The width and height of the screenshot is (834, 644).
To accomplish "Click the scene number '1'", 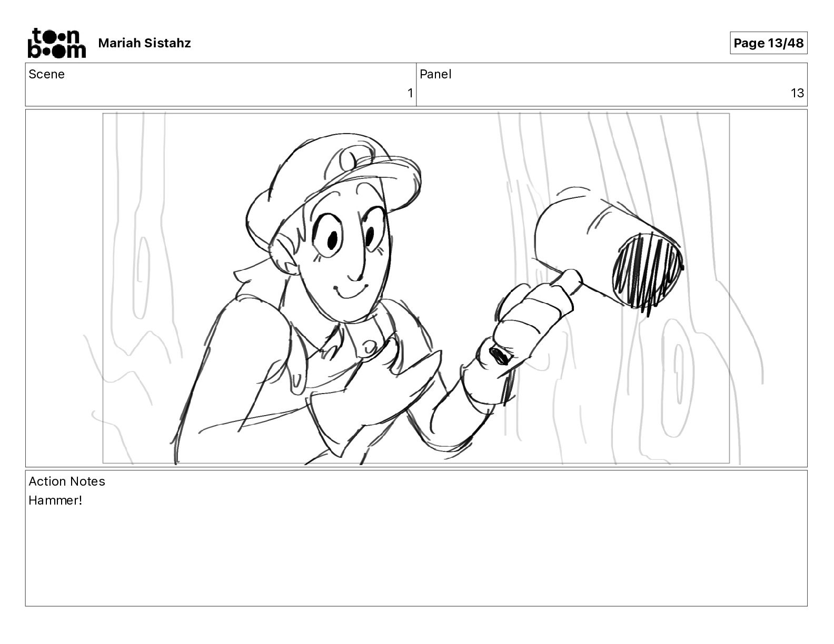I will (410, 93).
